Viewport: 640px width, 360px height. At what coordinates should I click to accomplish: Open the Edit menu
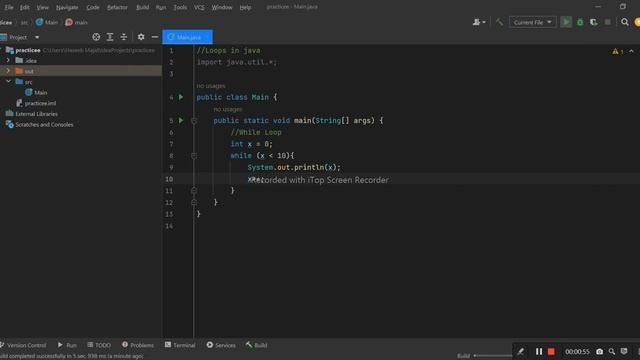pos(24,7)
